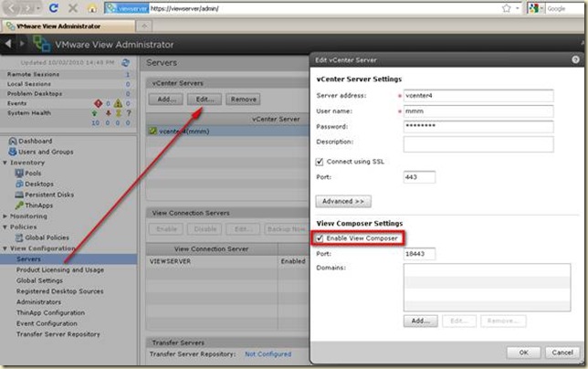Click the SSL Port field showing 443
The height and width of the screenshot is (369, 588).
coord(419,177)
